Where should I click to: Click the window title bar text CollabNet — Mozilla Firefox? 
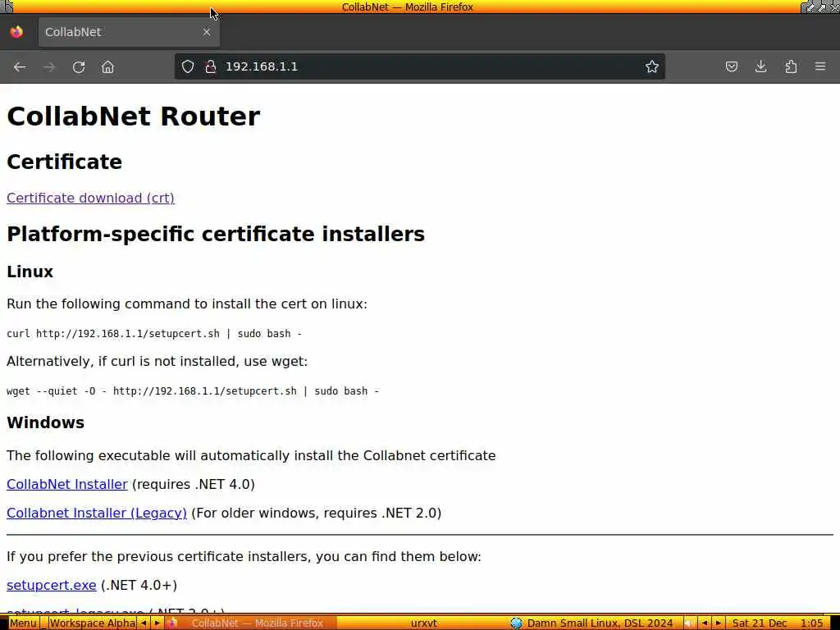407,7
